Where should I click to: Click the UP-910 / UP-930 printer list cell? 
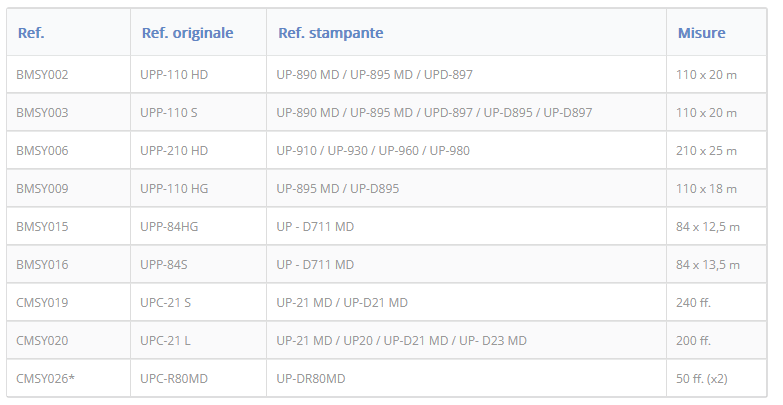click(466, 150)
